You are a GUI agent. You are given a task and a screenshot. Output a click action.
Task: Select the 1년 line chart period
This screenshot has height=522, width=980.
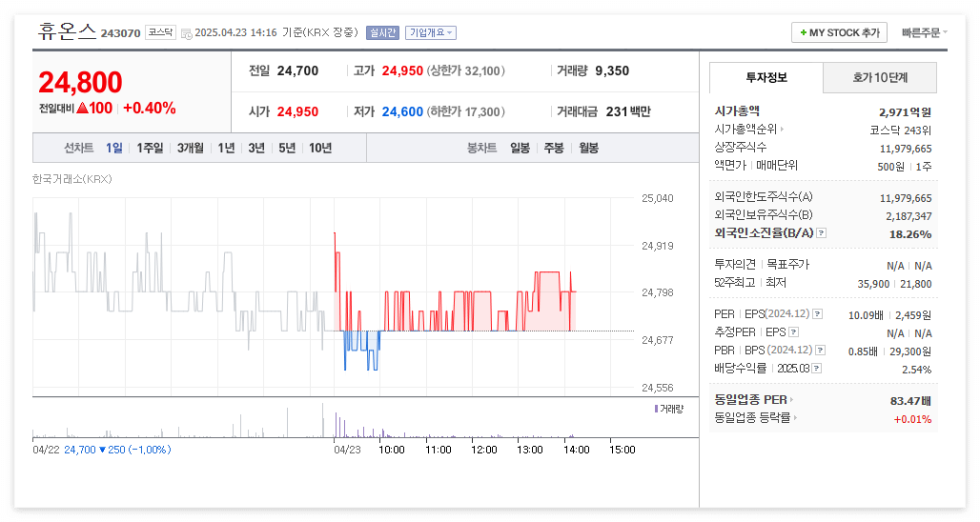[226, 148]
